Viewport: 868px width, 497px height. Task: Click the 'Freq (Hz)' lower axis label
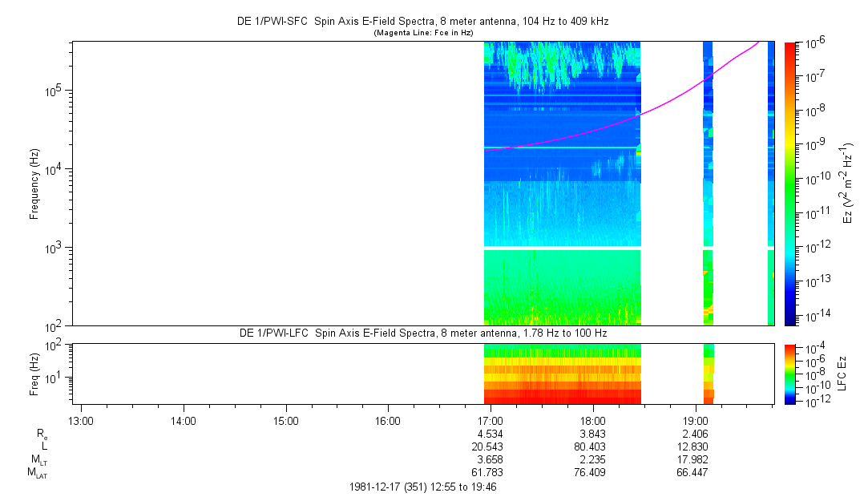coord(34,374)
